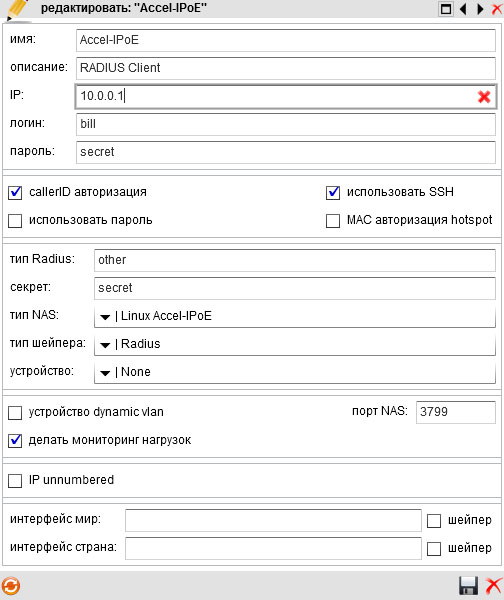Toggle использовать SSH checkbox
The image size is (504, 600).
point(333,192)
